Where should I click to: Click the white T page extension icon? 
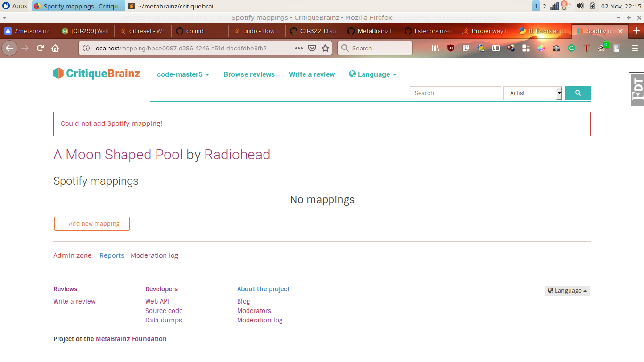pos(466,48)
